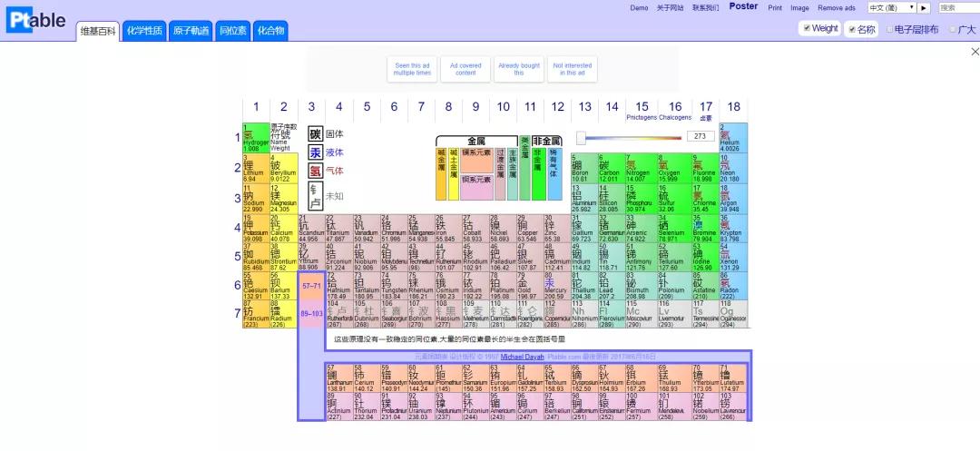
Task: Click the temperature slider handle
Action: (x=581, y=138)
